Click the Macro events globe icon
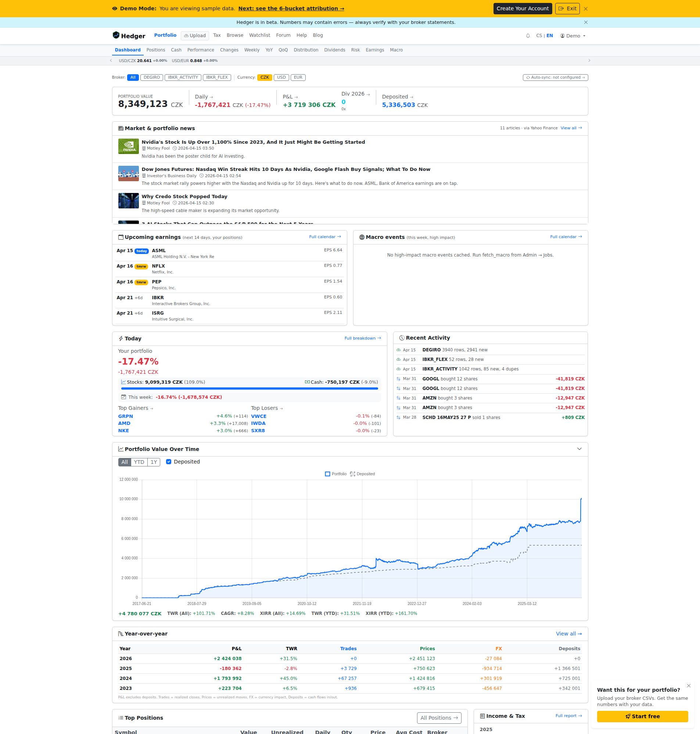Viewport: 700px width, 734px height. click(362, 237)
